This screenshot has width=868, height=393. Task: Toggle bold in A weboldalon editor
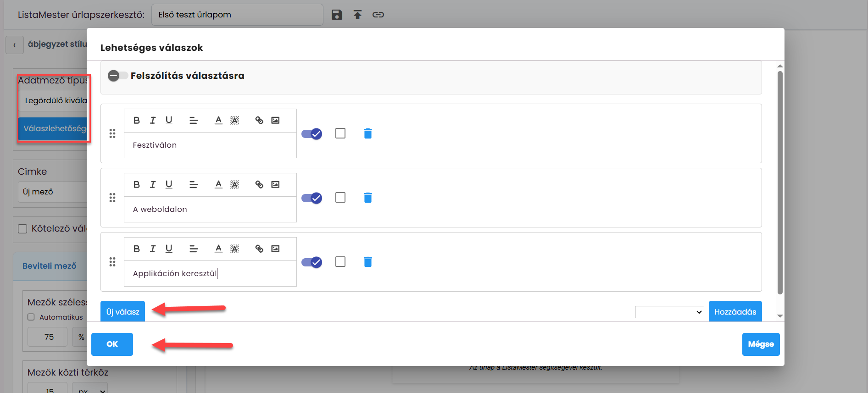(136, 184)
